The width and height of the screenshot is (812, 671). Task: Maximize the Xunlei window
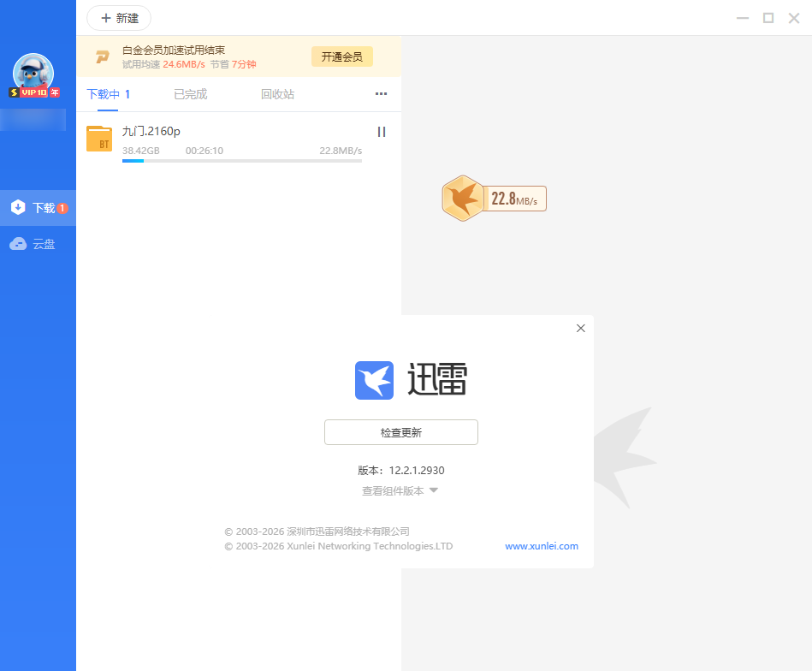pyautogui.click(x=768, y=18)
